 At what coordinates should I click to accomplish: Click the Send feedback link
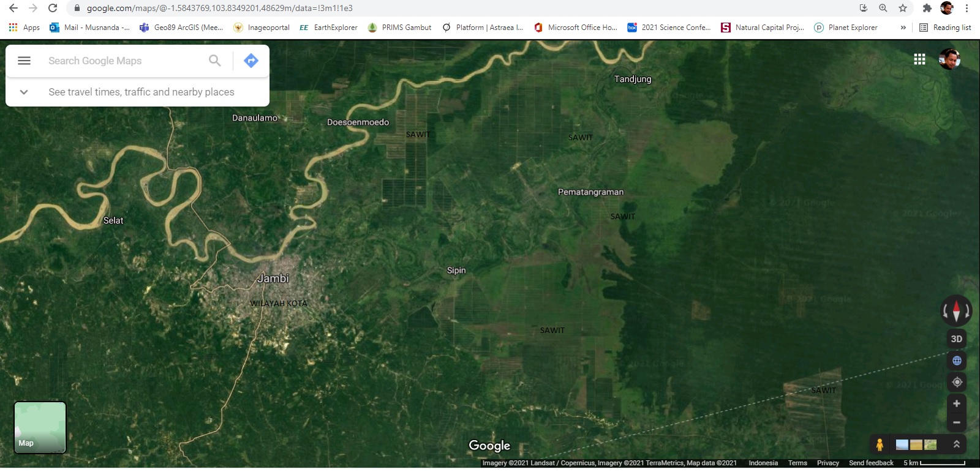(x=871, y=463)
